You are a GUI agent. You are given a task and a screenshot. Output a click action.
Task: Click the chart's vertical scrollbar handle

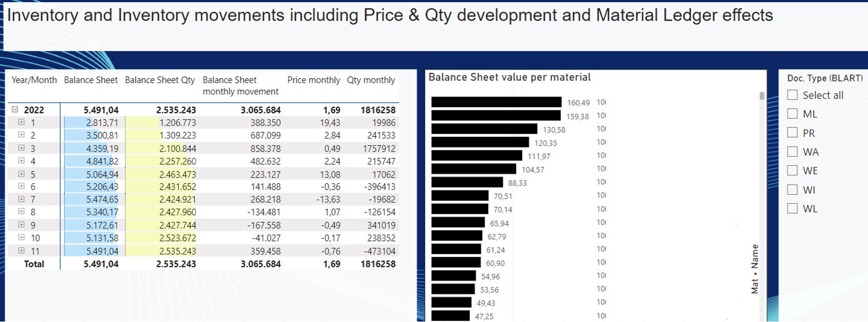coord(762,96)
